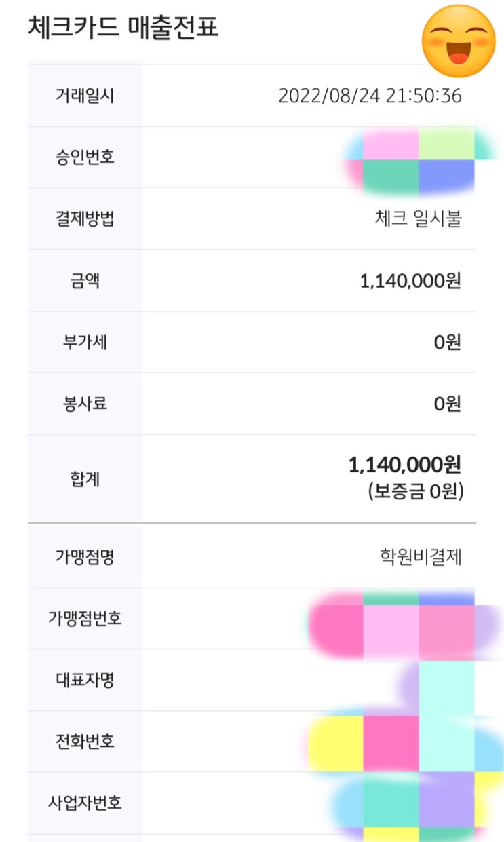This screenshot has height=842, width=504.
Task: Select the 봉사료 label
Action: click(85, 404)
